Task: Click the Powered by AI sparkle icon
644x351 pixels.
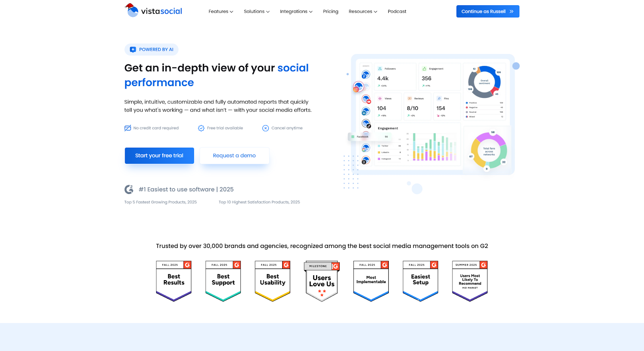Action: (x=133, y=50)
